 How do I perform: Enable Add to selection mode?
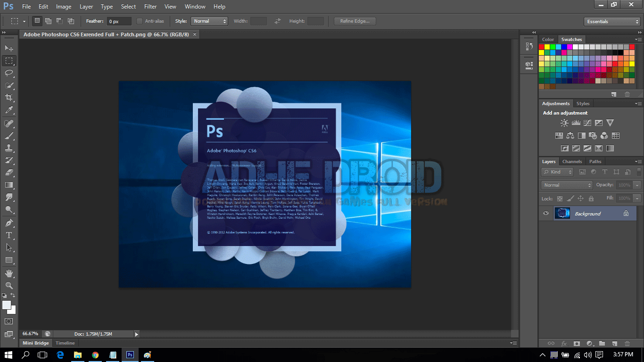coord(48,21)
